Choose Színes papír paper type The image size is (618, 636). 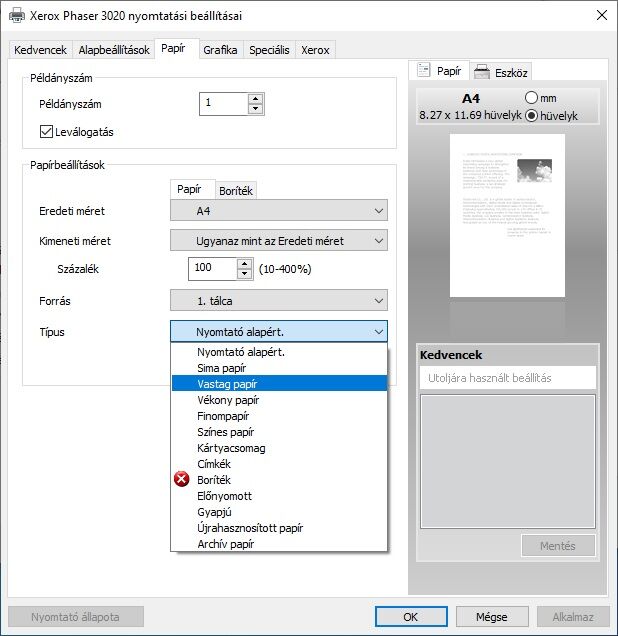tap(279, 432)
